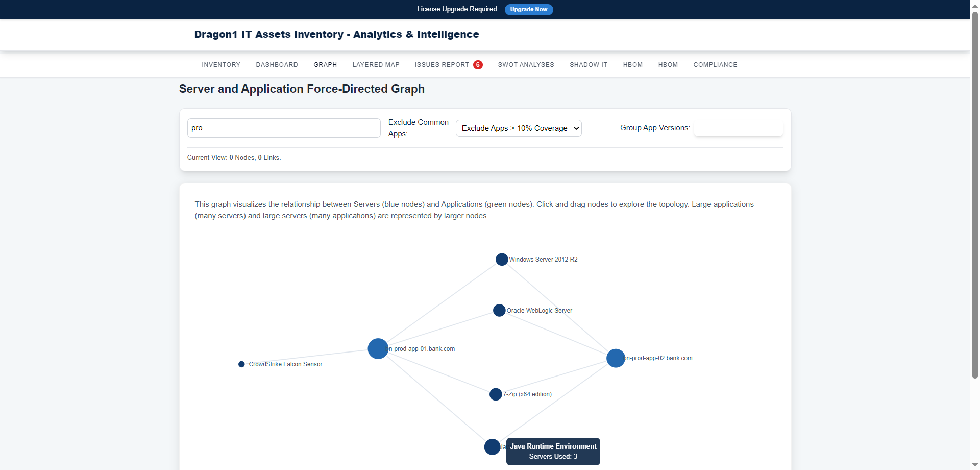Select the CrowdStrike Falcon Sensor node

click(241, 364)
